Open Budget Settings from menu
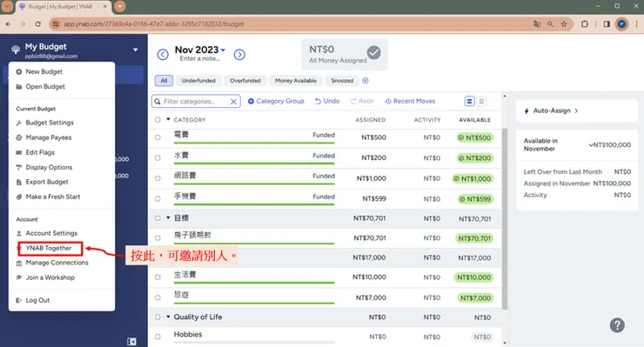 point(50,123)
